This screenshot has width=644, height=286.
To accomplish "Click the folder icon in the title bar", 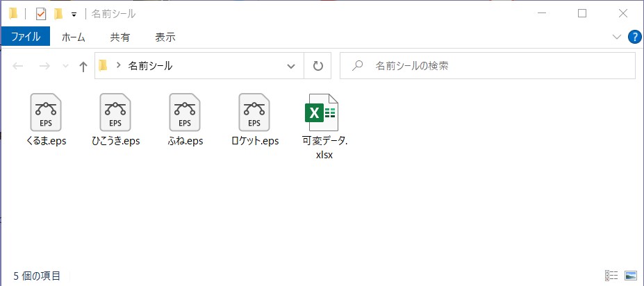I will coord(14,14).
